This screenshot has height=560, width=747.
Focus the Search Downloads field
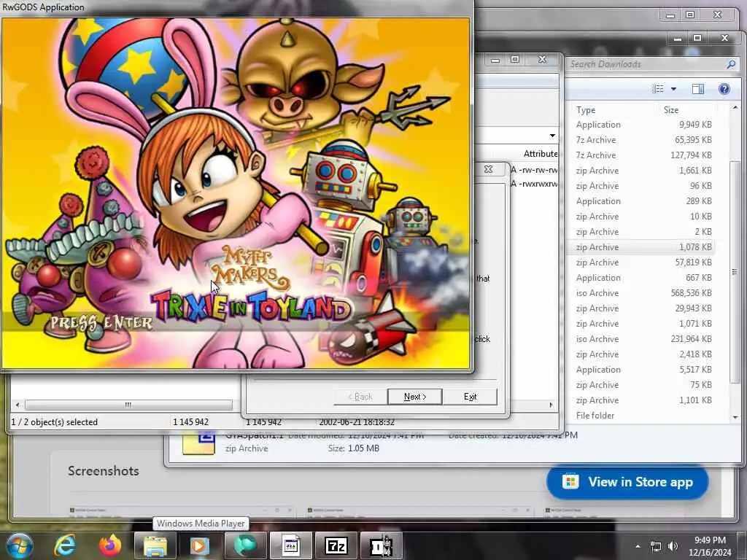click(653, 64)
